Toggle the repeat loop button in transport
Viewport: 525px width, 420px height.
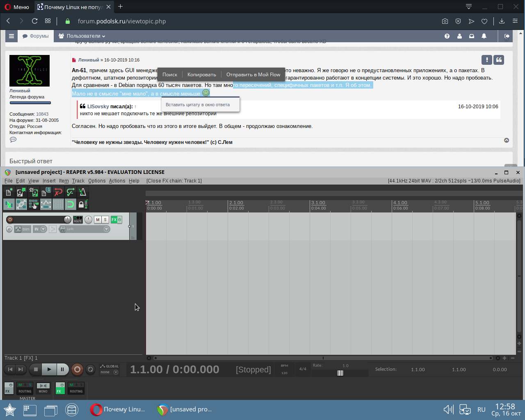91,370
